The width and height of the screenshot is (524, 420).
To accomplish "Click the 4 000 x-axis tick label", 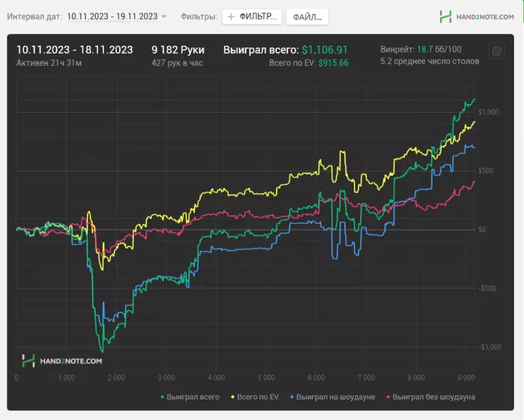I will coord(216,377).
